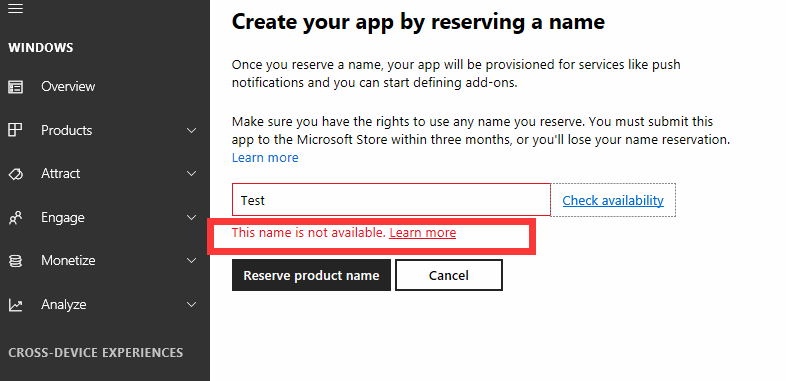Click the 'This name is not available.' text
The width and height of the screenshot is (786, 381).
click(x=309, y=233)
